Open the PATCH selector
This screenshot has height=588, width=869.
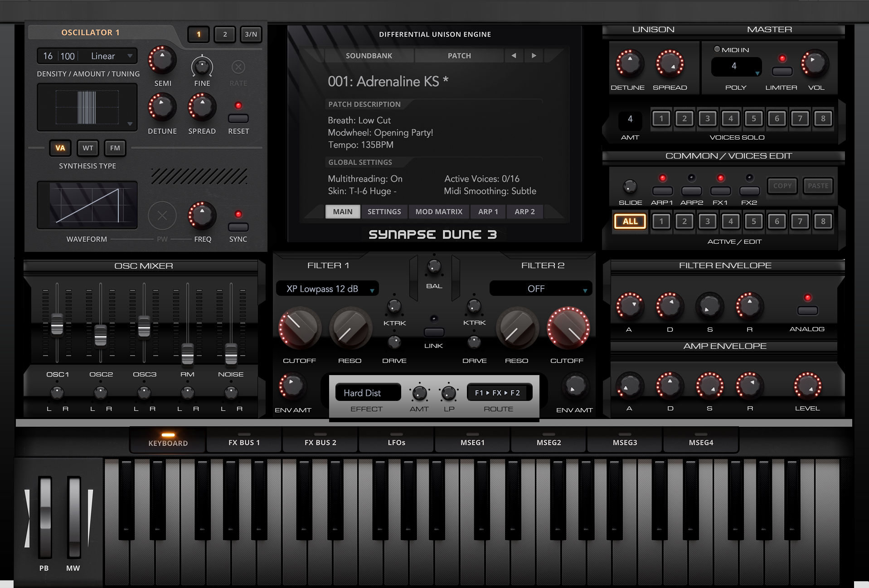(459, 56)
